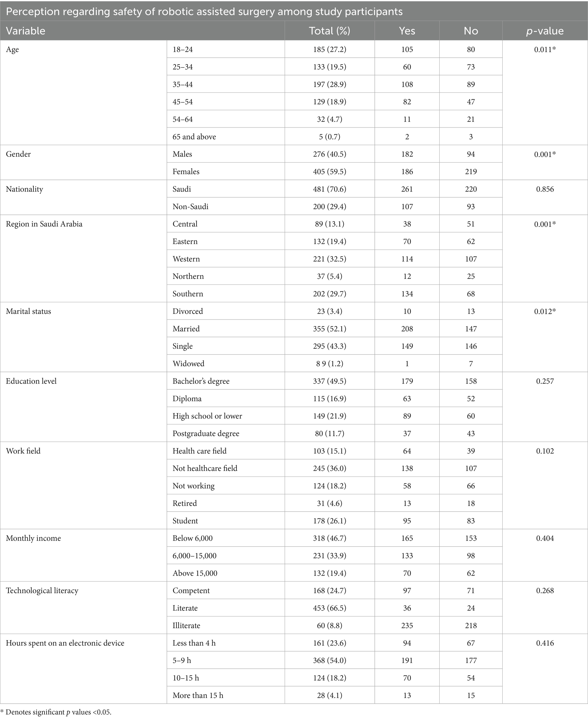Click the 'Non-Saudi' category cell

pos(190,207)
